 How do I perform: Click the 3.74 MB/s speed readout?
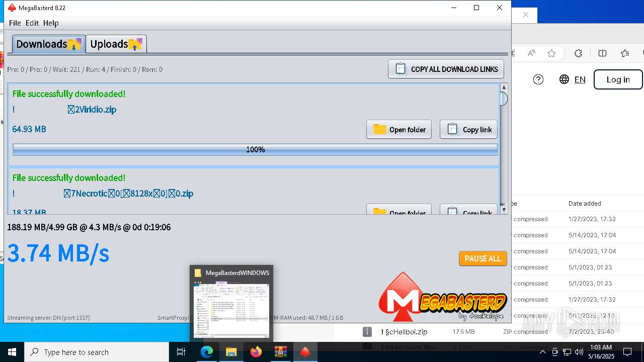click(58, 253)
